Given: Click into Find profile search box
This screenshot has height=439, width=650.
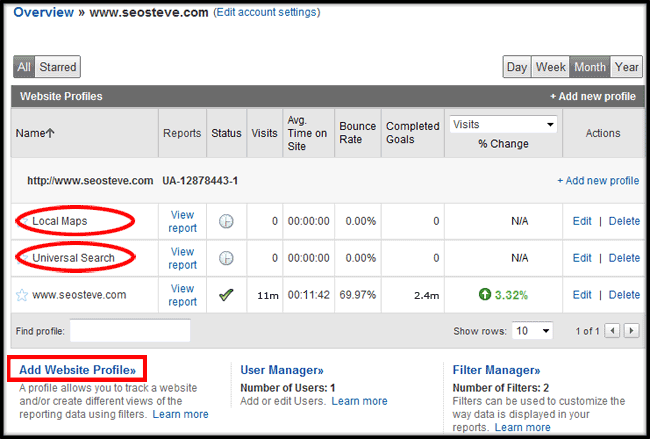Looking at the screenshot, I should (x=130, y=331).
